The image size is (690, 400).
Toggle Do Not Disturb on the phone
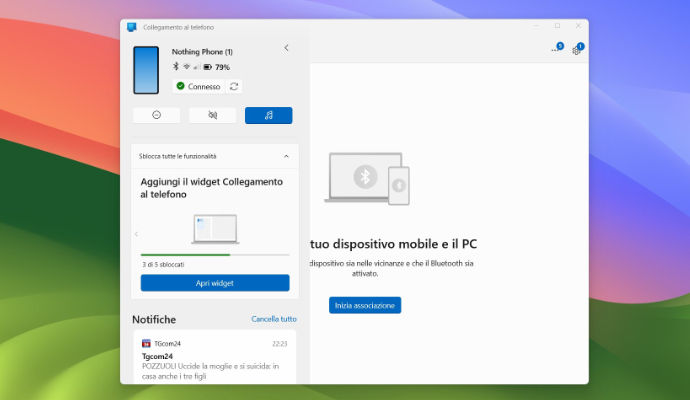coord(157,115)
